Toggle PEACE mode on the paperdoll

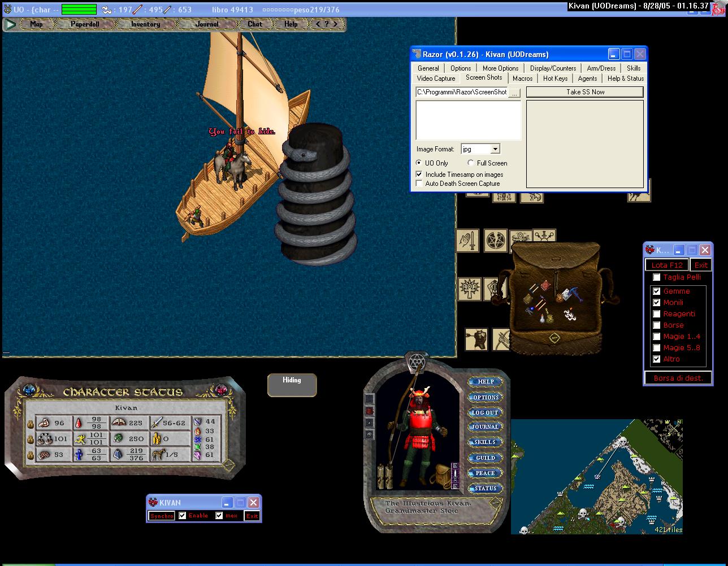tap(486, 473)
